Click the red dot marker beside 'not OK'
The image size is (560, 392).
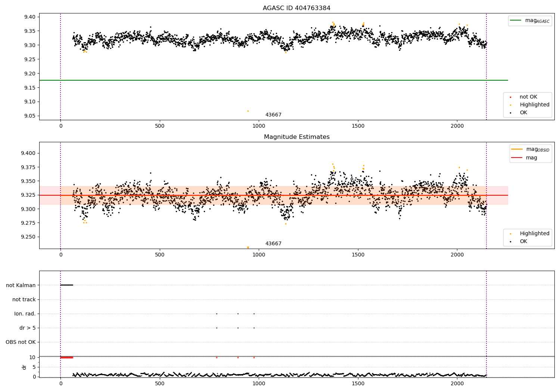pyautogui.click(x=510, y=97)
